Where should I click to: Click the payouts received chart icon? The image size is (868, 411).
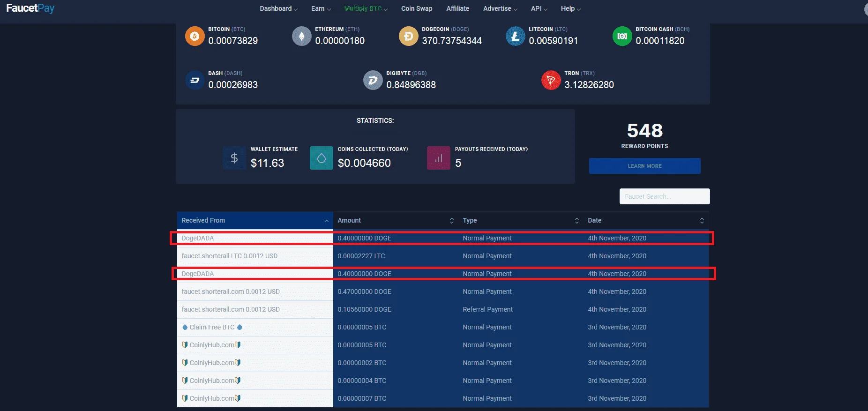[439, 158]
